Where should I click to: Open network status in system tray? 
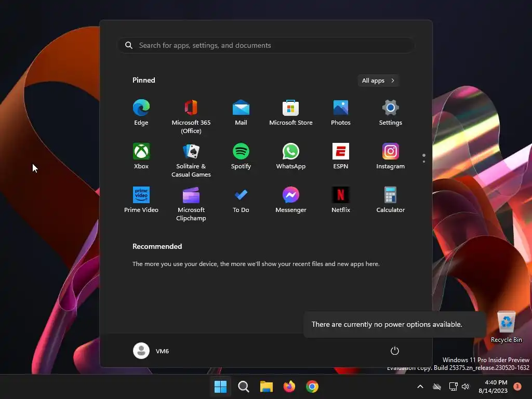(x=453, y=387)
